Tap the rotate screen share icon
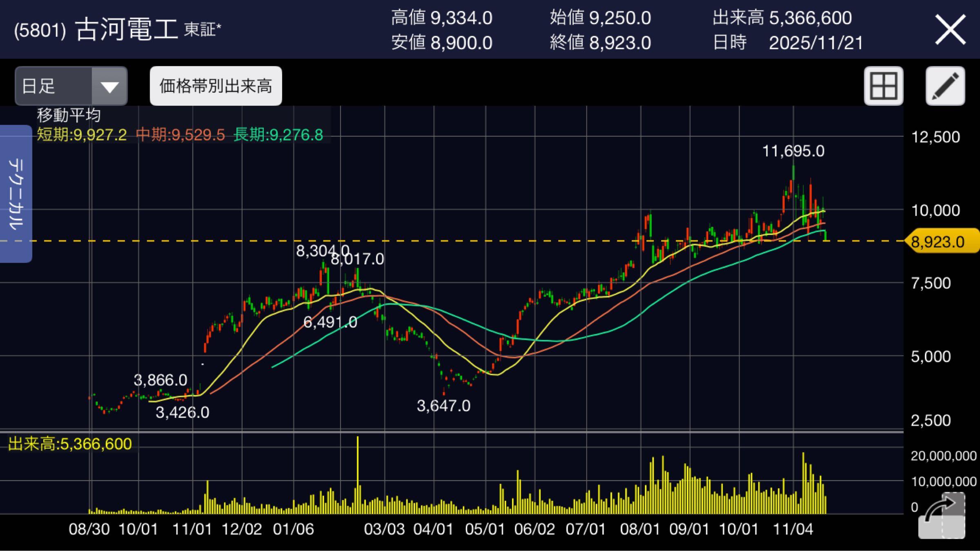980x551 pixels. pos(942,515)
